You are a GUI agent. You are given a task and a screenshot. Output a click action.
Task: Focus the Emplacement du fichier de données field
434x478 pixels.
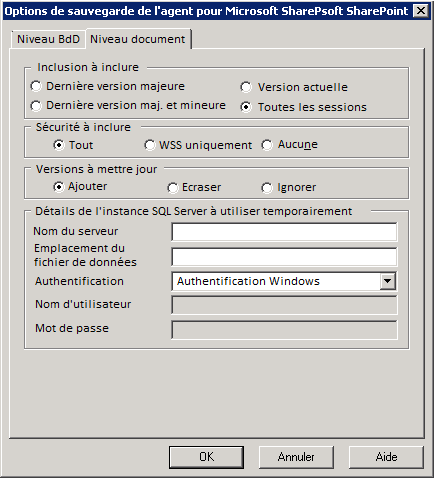click(x=284, y=257)
